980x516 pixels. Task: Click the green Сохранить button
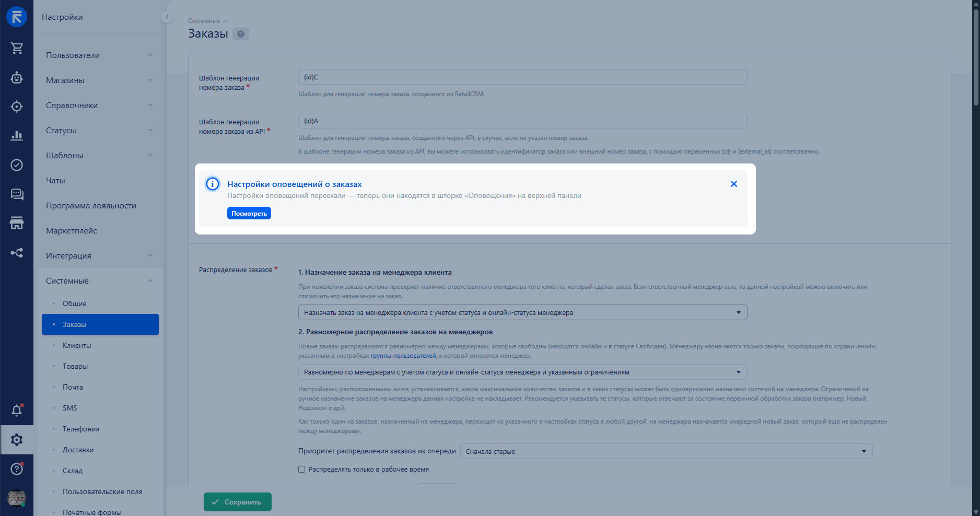point(238,502)
